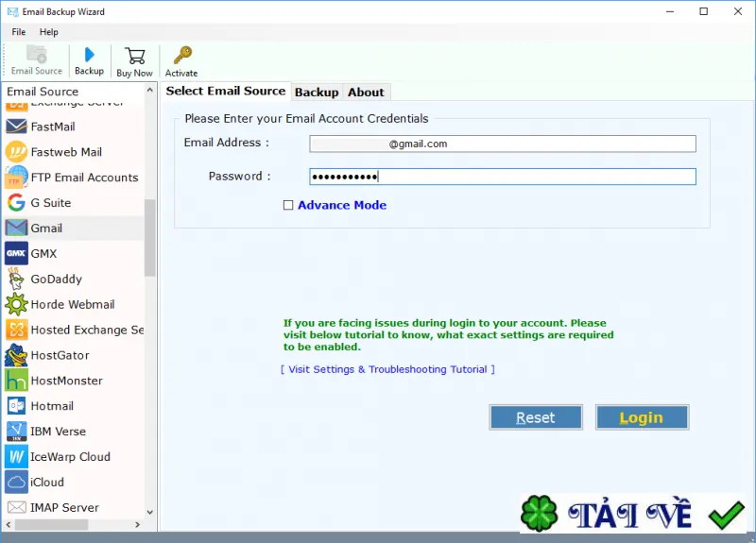Click the Login button
756x543 pixels.
click(x=642, y=417)
